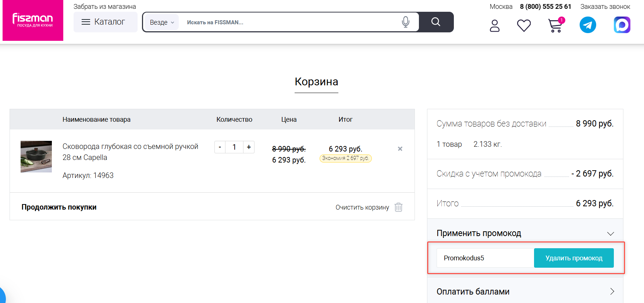The height and width of the screenshot is (303, 644).
Task: Click the 2.133 кг. weight text
Action: (x=487, y=144)
